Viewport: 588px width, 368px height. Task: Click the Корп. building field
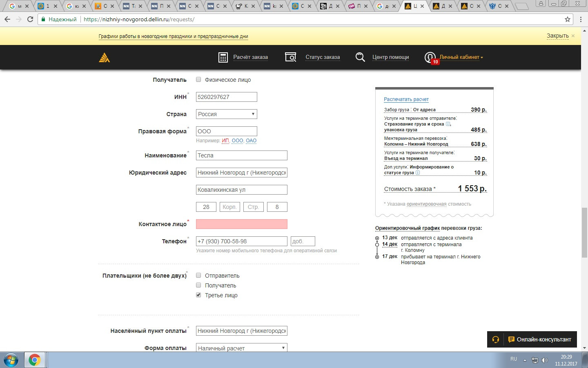click(x=230, y=207)
